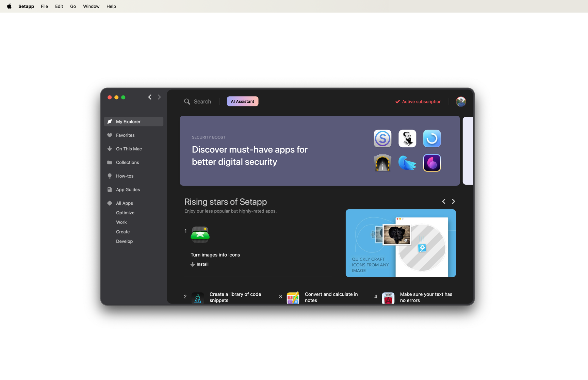This screenshot has width=588, height=380.
Task: Select the Create category
Action: 123,232
